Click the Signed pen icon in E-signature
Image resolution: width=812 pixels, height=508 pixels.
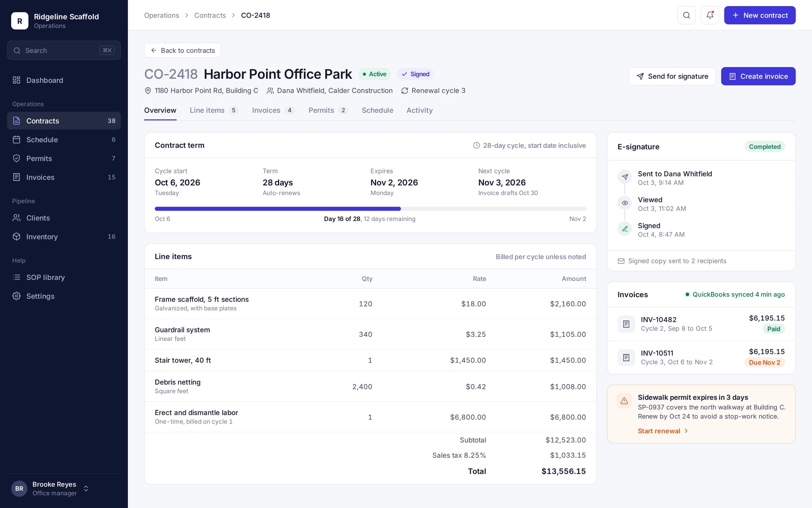click(625, 229)
